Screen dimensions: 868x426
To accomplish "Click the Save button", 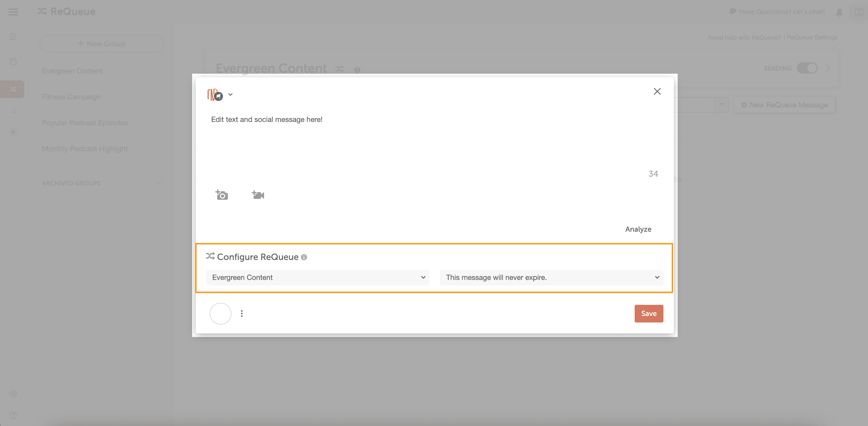I will click(x=649, y=314).
